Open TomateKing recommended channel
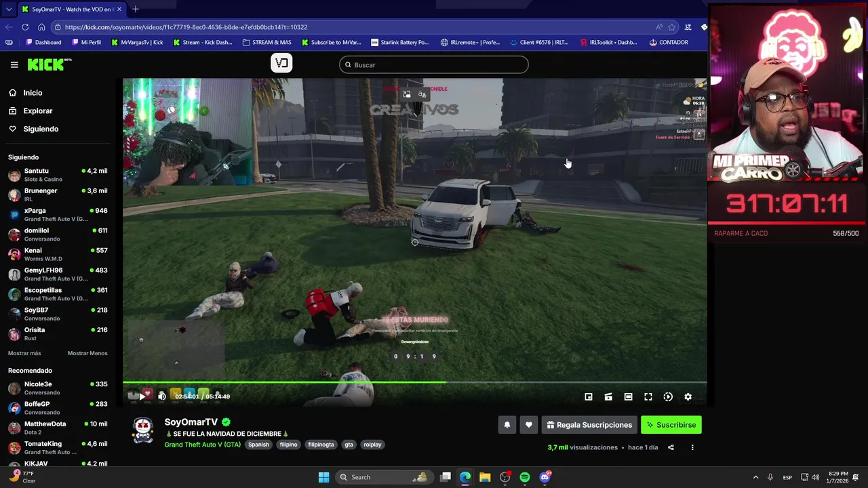 58,447
